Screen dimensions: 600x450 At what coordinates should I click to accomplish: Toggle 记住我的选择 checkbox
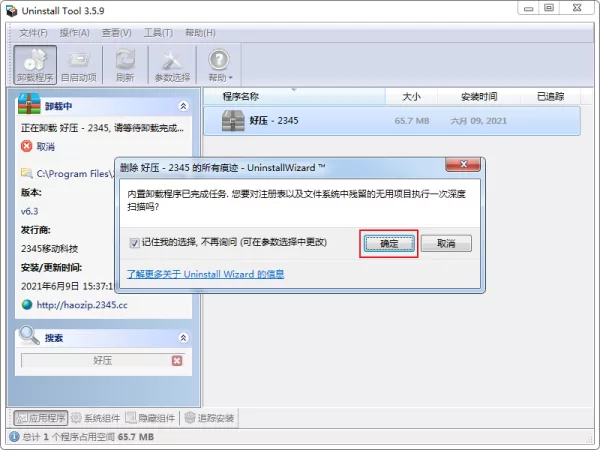134,243
